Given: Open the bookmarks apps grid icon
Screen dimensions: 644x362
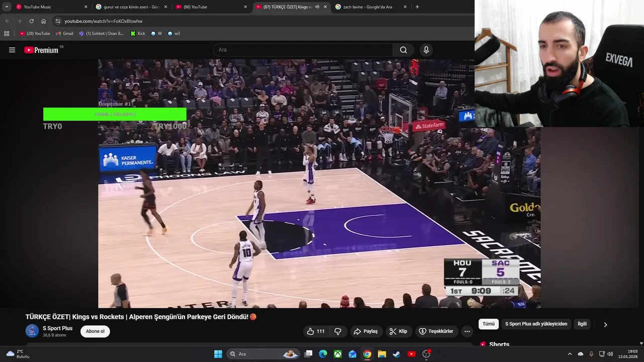Looking at the screenshot, I should coord(7,34).
